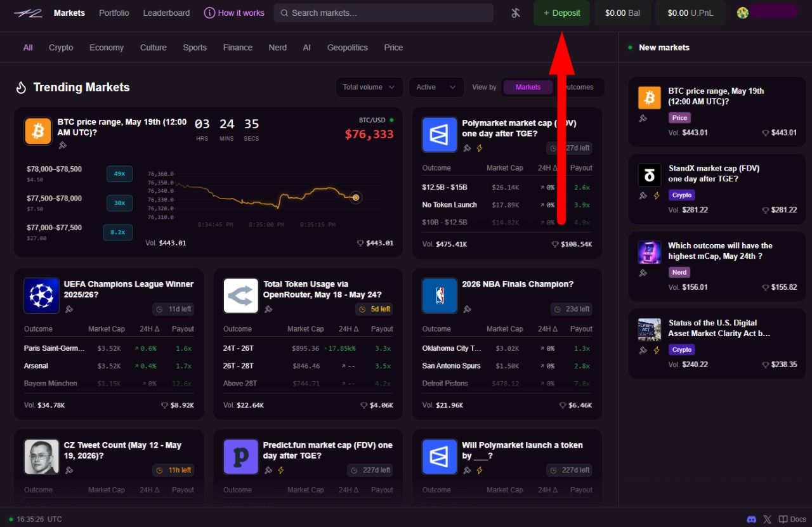The height and width of the screenshot is (527, 812).
Task: Click the Deposit button
Action: 561,13
